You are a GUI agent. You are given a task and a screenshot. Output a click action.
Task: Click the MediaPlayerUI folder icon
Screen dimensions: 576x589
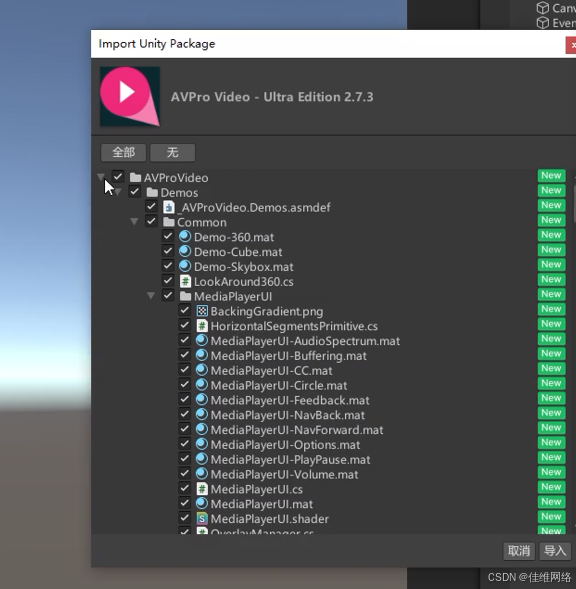(185, 296)
